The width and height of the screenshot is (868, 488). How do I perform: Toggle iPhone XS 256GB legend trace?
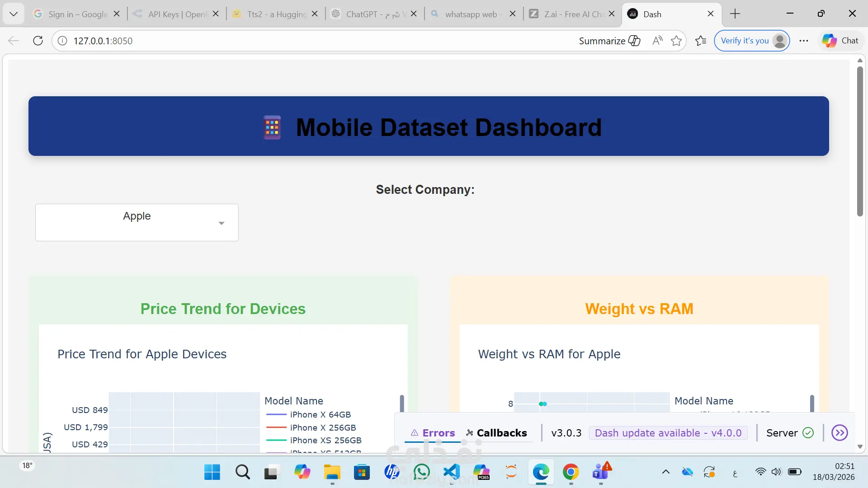[325, 440]
